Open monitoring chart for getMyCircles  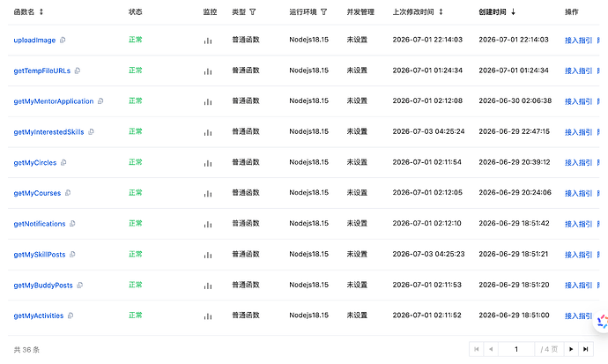pos(208,163)
